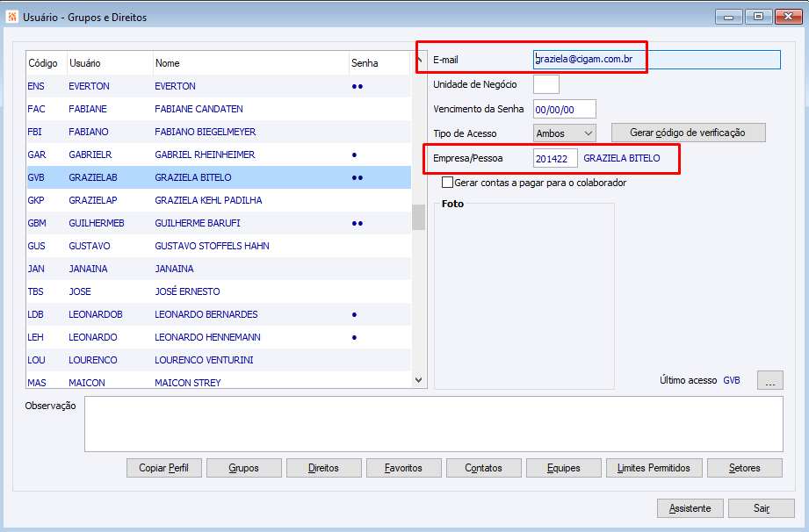Click the Copiar Perfil button
This screenshot has height=532, width=809.
(x=163, y=468)
